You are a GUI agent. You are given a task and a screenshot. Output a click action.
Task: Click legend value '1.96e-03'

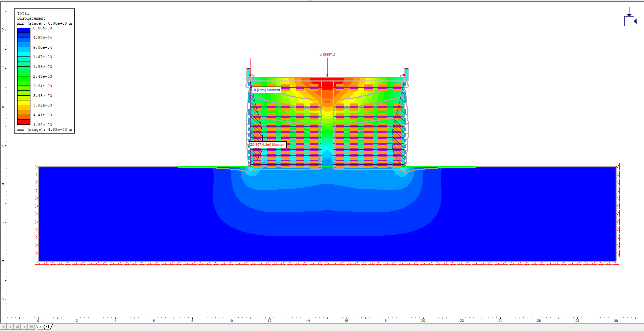click(43, 67)
